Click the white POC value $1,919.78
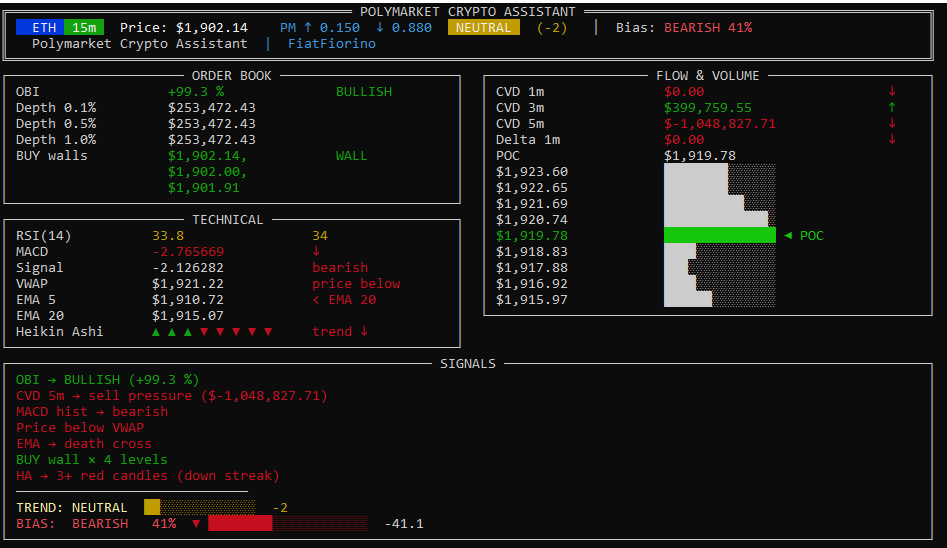Viewport: 947px width, 548px height. point(700,156)
